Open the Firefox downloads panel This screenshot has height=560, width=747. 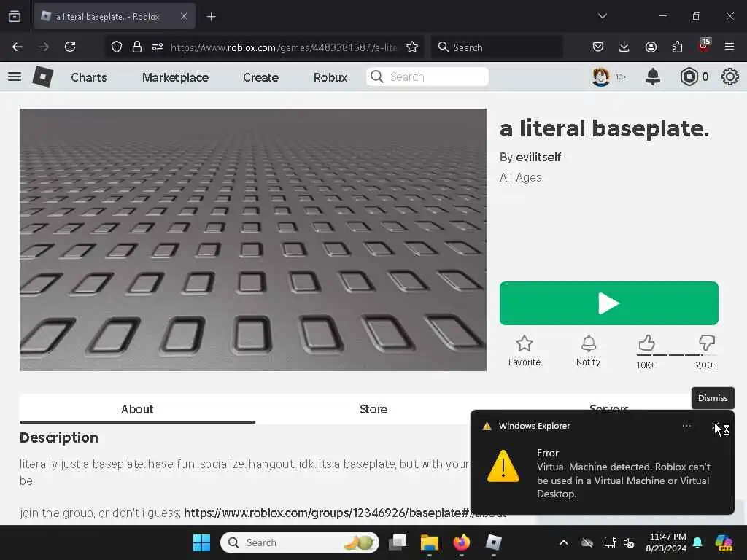pyautogui.click(x=624, y=47)
